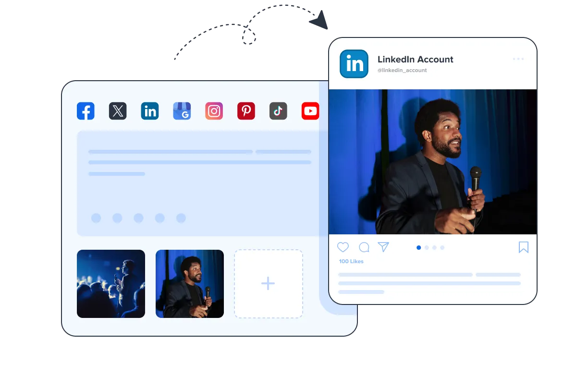
Task: Share the post with the paper plane icon
Action: click(383, 247)
